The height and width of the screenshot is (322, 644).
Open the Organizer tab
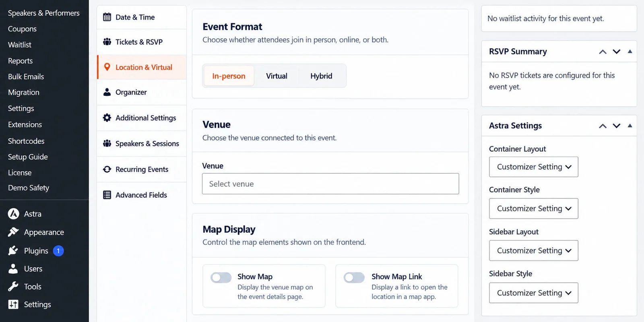(142, 92)
